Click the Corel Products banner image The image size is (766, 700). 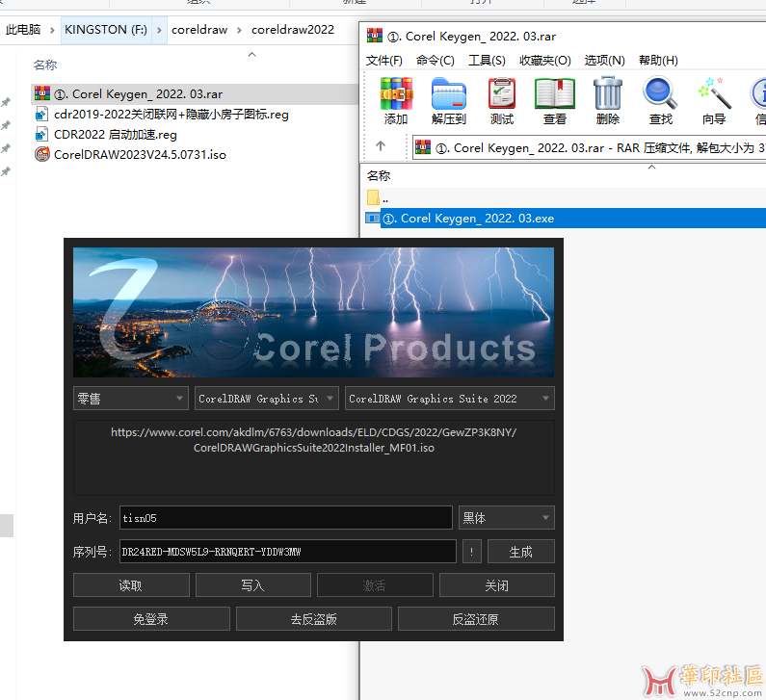pos(314,312)
